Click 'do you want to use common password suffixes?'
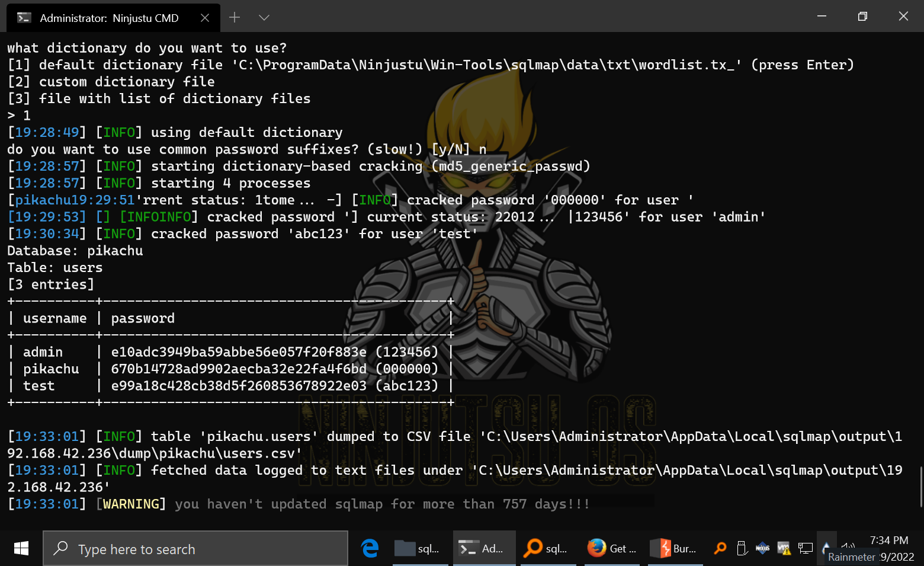The width and height of the screenshot is (924, 566). click(183, 149)
